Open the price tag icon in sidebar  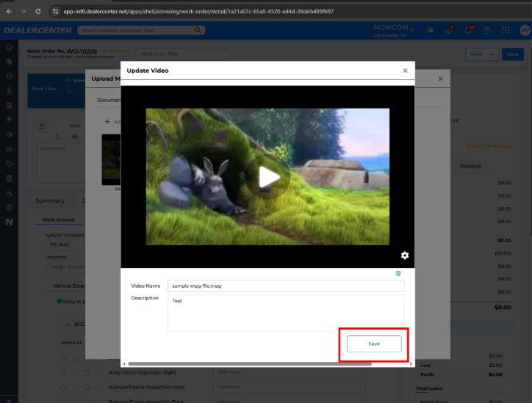pos(9,164)
